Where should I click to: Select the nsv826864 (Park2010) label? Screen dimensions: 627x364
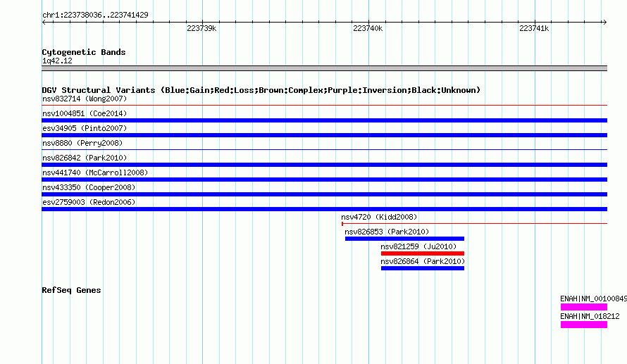click(423, 261)
